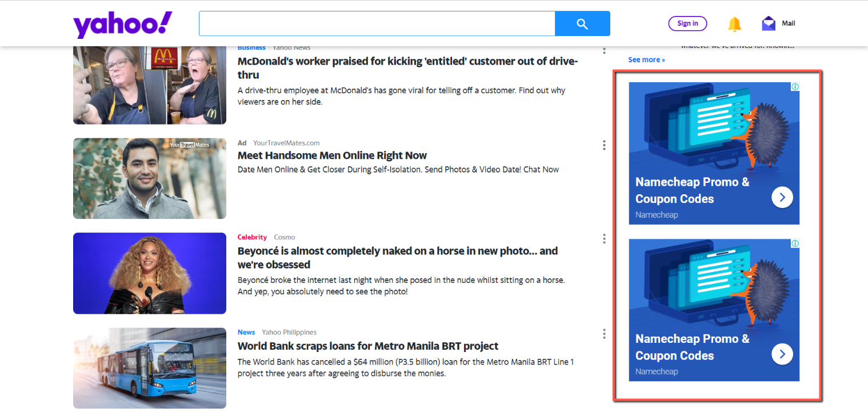Click the YourTravelMates man thumbnail
The width and height of the screenshot is (868, 412).
(150, 178)
